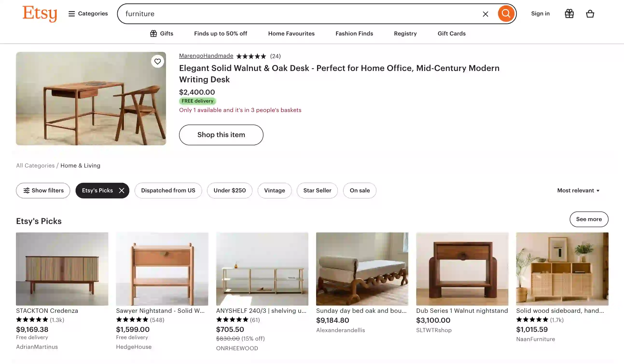Open the STACKTON Credenza listing thumbnail
The height and width of the screenshot is (364, 624).
[x=62, y=269]
